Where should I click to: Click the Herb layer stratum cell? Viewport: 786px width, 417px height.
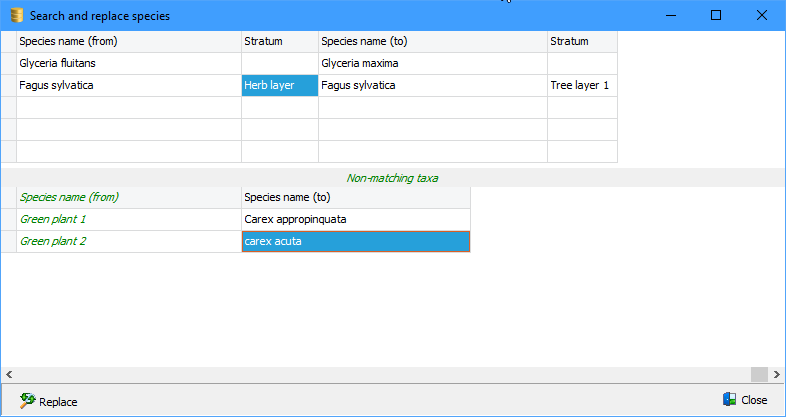[279, 86]
